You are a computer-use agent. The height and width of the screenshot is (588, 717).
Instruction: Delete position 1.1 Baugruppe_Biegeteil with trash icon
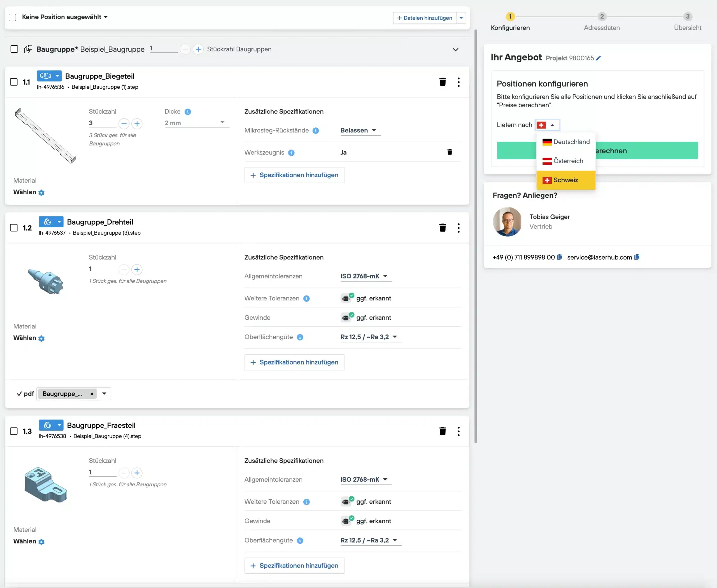(x=443, y=82)
